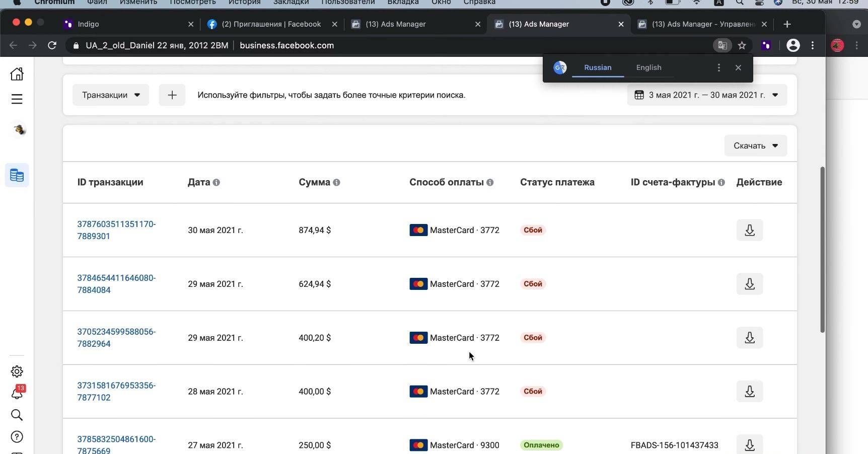
Task: Download receipt for 624,94 $ transaction
Action: 749,284
